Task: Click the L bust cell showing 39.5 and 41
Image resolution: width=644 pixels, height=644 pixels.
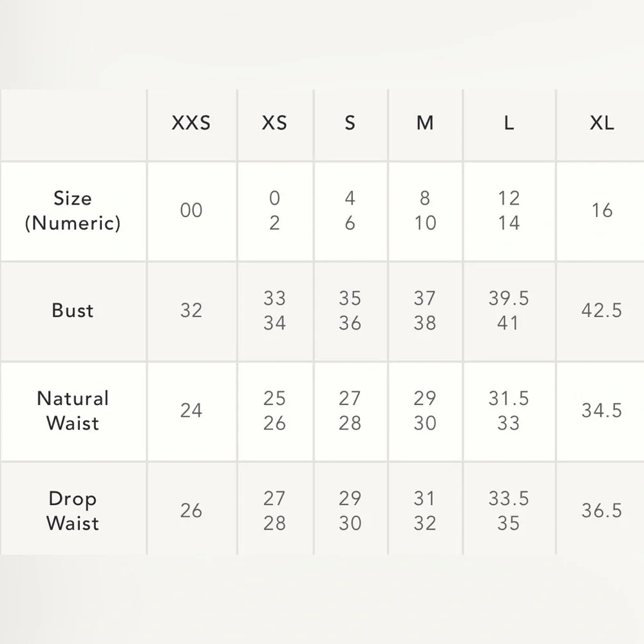Action: pos(509,310)
